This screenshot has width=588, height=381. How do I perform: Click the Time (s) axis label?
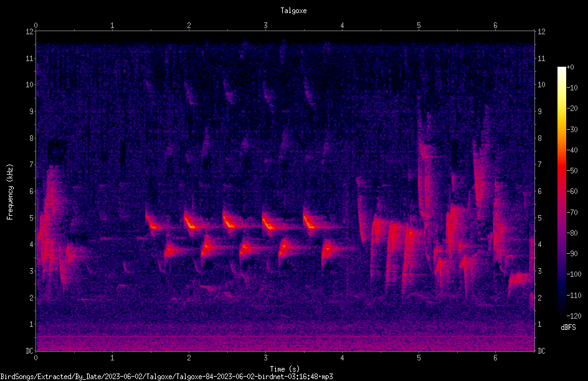[285, 369]
